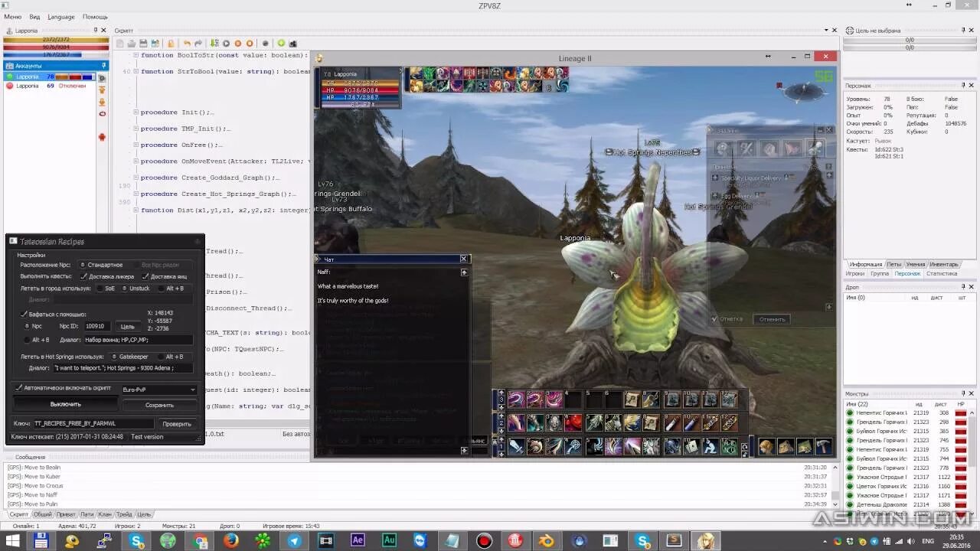This screenshot has width=980, height=551.
Task: Switch to the Инвентарь tab
Action: click(943, 264)
